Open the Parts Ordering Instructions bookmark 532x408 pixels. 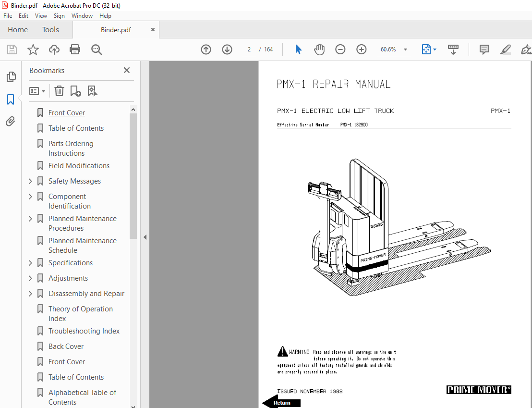coord(71,148)
